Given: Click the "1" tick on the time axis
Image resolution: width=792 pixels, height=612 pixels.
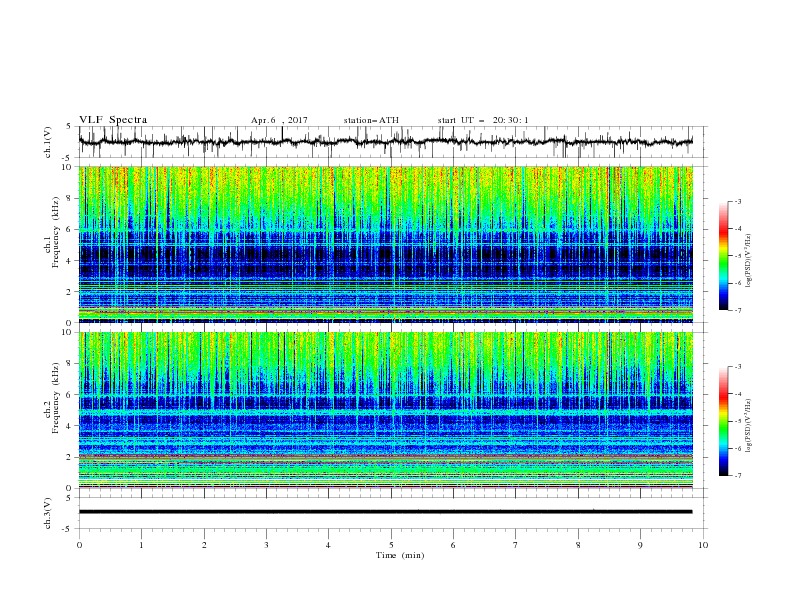Looking at the screenshot, I should (x=141, y=545).
